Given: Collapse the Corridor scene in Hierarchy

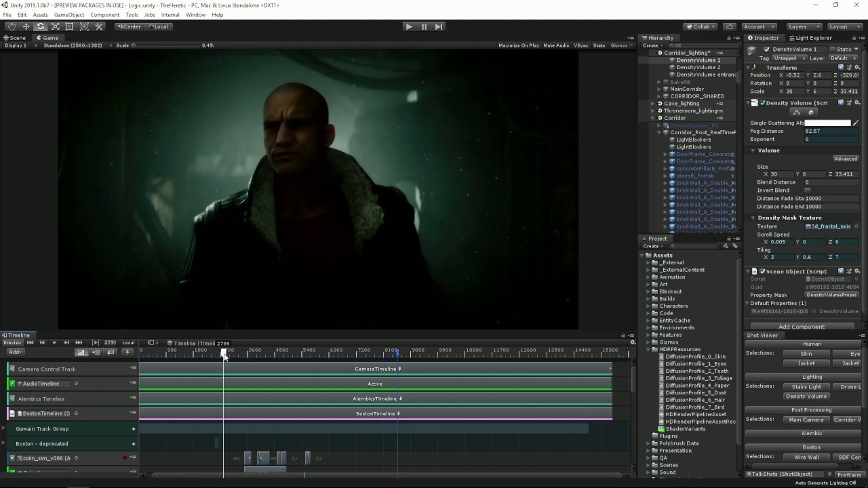Looking at the screenshot, I should tap(652, 118).
